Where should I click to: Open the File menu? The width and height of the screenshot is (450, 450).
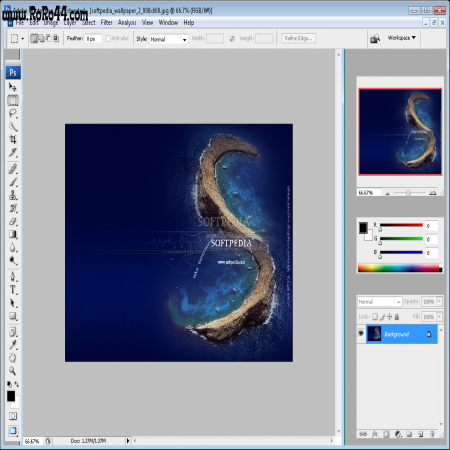pos(20,23)
